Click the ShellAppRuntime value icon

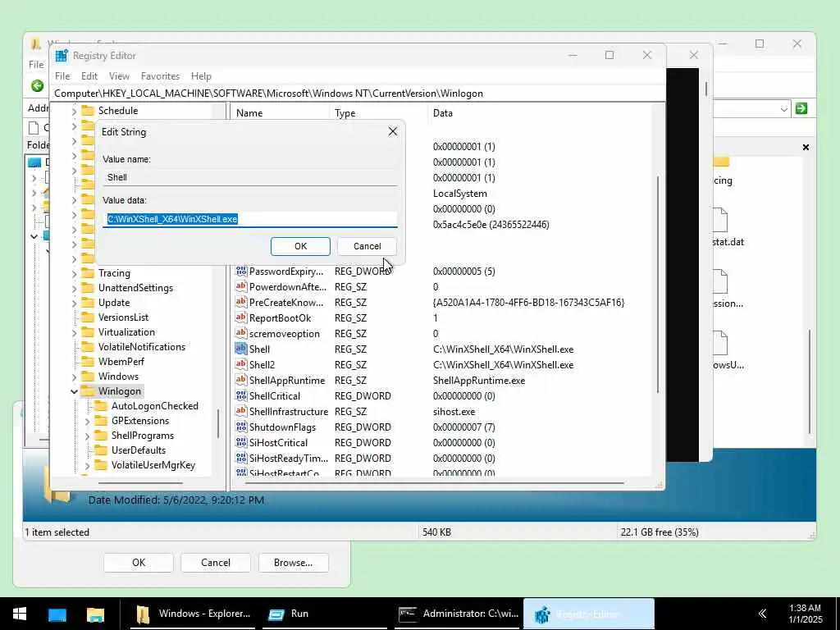(x=241, y=380)
